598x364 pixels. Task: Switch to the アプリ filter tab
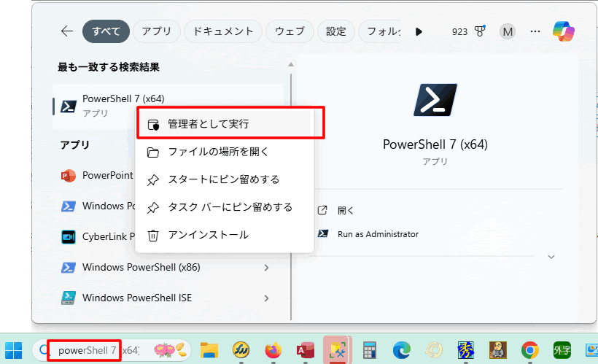point(156,31)
